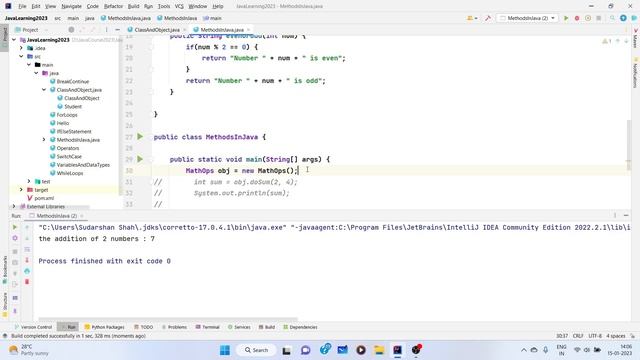Rerun MethodsInJava in Run panel
640x360 pixels.
(x=15, y=227)
